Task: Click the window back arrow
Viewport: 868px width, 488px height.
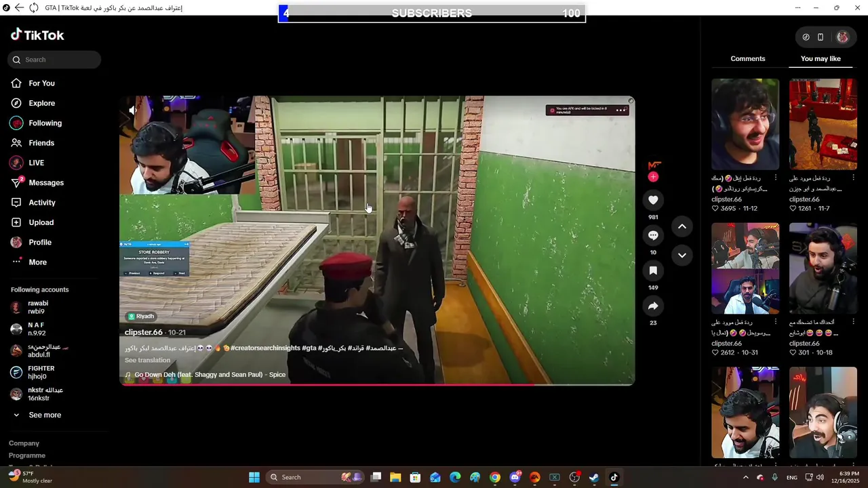Action: [x=19, y=7]
